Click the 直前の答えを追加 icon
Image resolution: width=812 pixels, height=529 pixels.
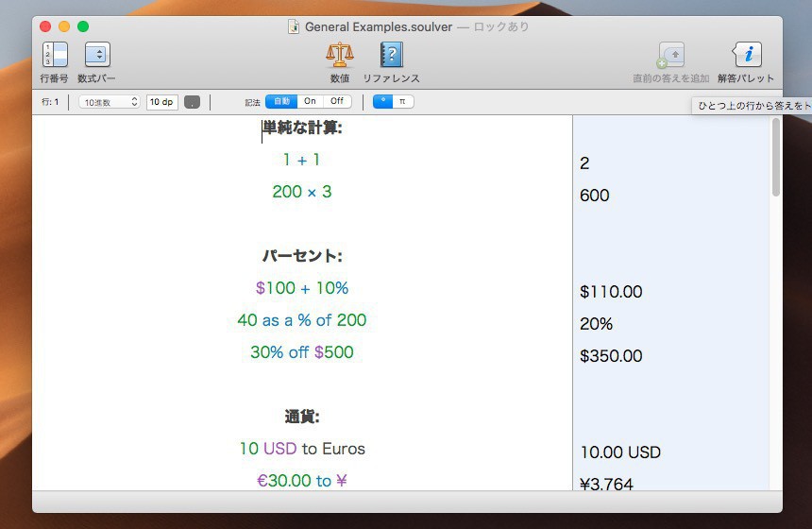point(671,55)
